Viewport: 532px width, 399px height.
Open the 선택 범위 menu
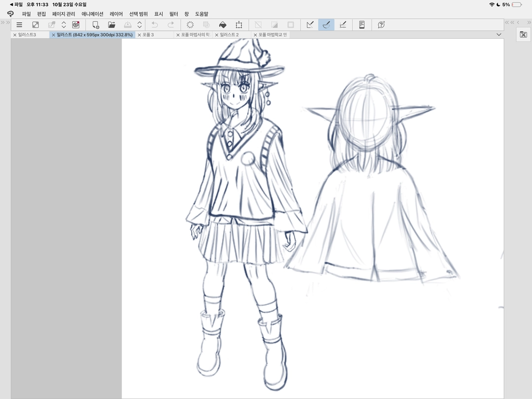(x=138, y=14)
